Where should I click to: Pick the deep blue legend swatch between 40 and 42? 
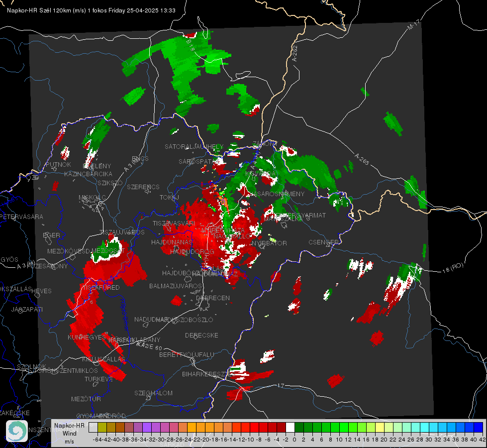pos(479,428)
